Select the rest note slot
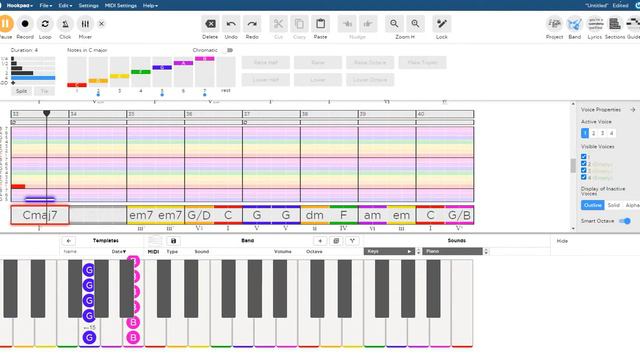640x360 pixels. [226, 72]
